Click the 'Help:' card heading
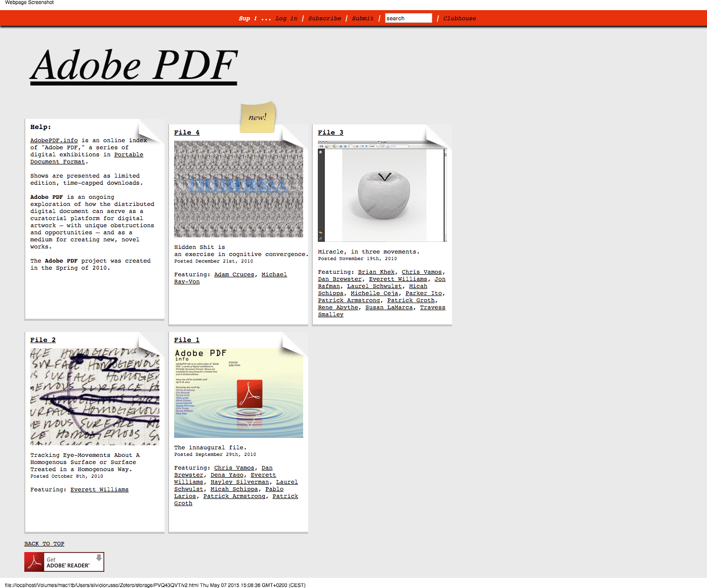This screenshot has height=588, width=707. 40,127
